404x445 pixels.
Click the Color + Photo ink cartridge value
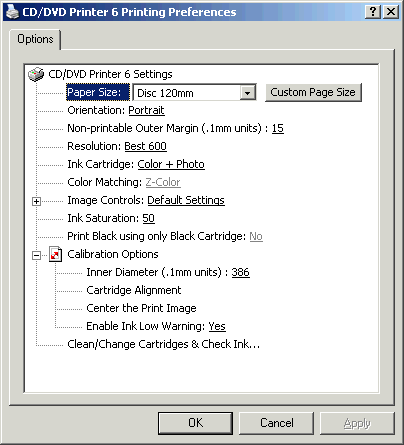pyautogui.click(x=171, y=164)
